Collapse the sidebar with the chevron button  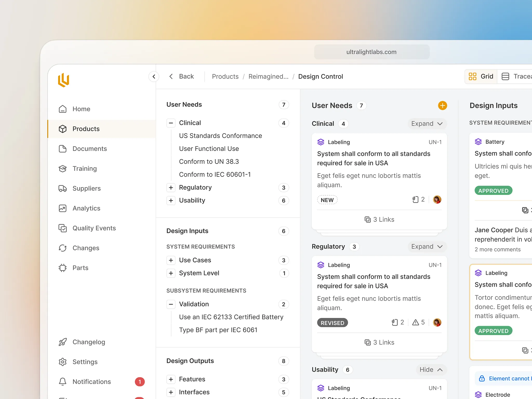(154, 77)
